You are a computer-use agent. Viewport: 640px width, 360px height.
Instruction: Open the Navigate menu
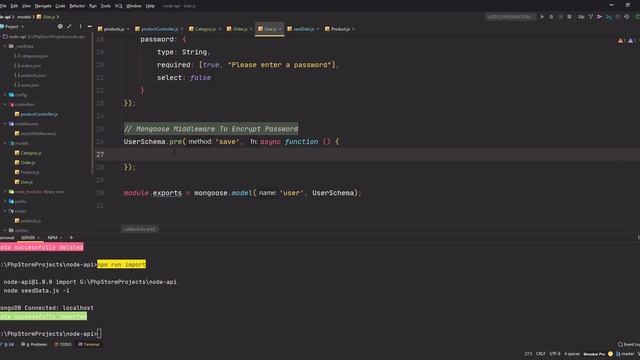pyautogui.click(x=43, y=6)
